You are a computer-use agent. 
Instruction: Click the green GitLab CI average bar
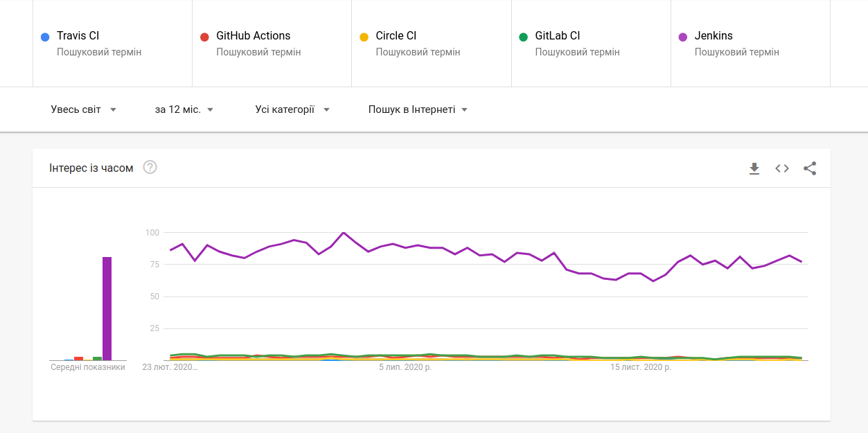[98, 358]
